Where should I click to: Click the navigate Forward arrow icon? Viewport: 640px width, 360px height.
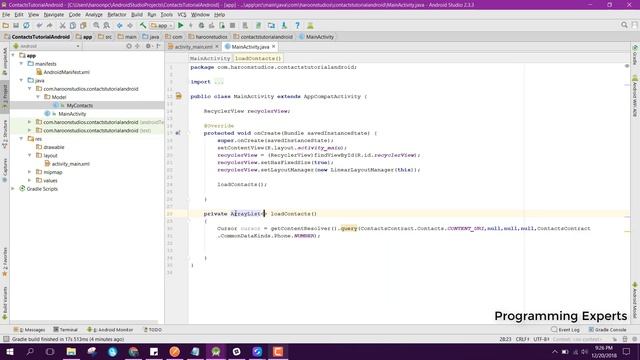coord(130,25)
